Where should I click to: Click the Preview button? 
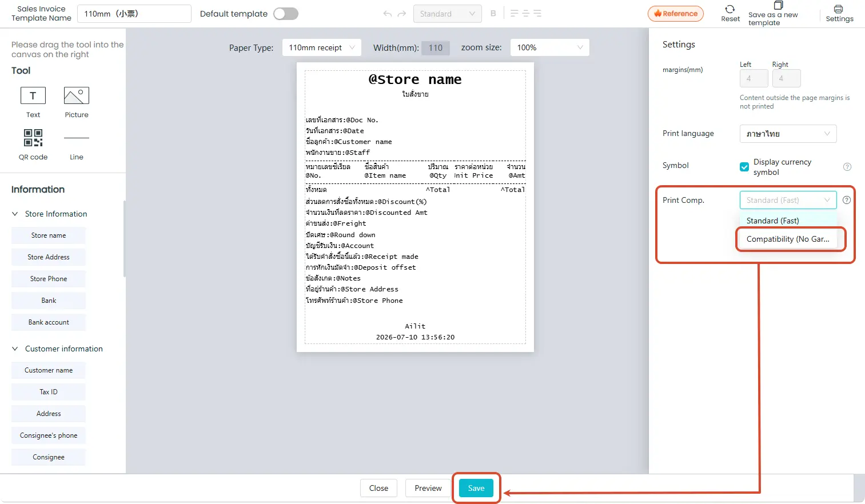pyautogui.click(x=428, y=488)
